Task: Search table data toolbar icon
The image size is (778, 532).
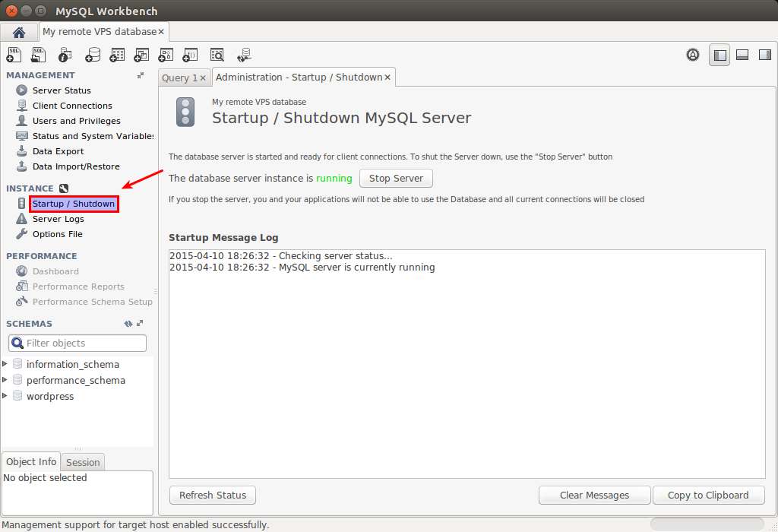Action: [217, 55]
